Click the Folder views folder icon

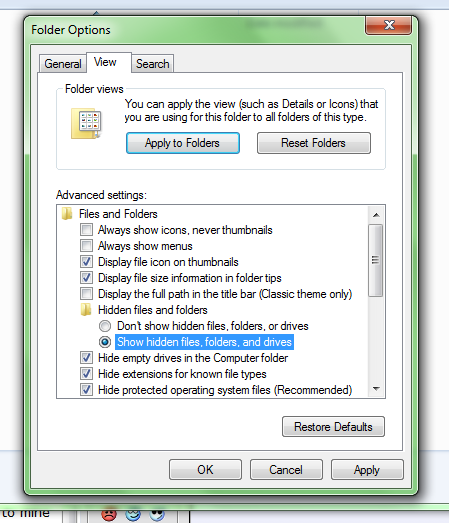pyautogui.click(x=86, y=123)
